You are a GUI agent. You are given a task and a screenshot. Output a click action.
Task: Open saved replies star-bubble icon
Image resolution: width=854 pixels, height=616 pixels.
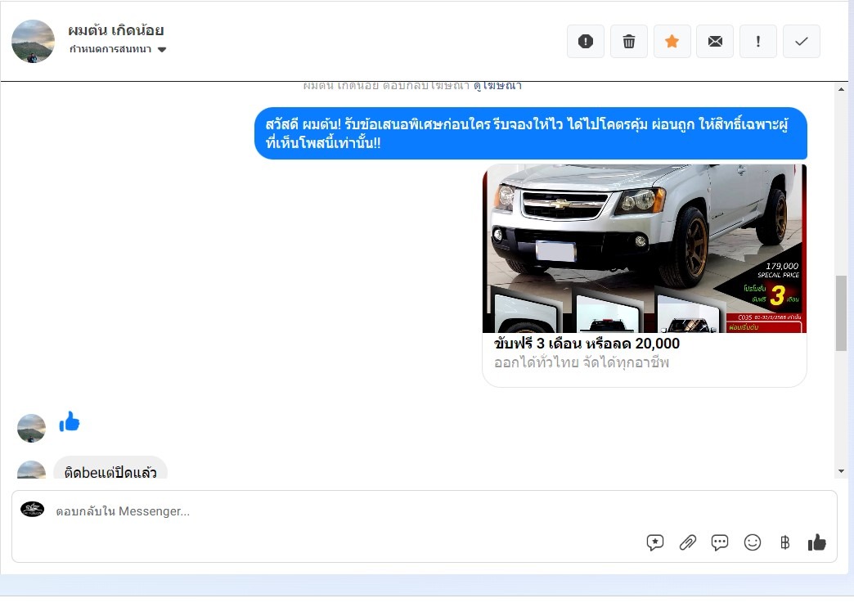click(655, 542)
